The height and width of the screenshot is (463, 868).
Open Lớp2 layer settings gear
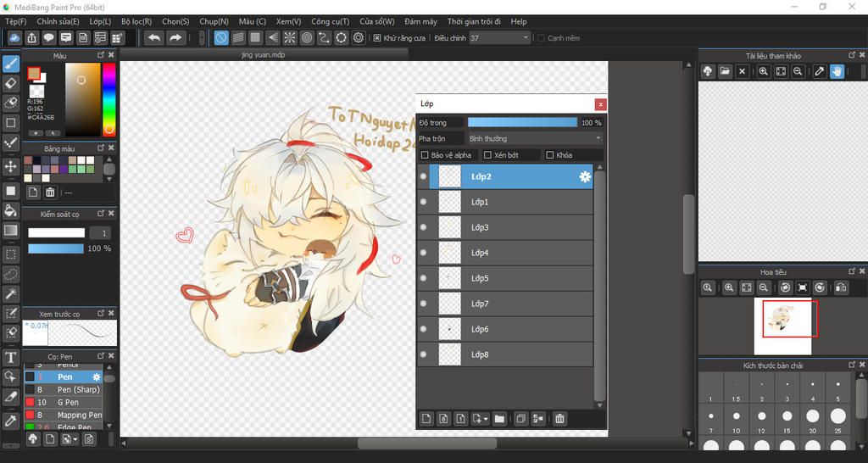click(x=585, y=176)
